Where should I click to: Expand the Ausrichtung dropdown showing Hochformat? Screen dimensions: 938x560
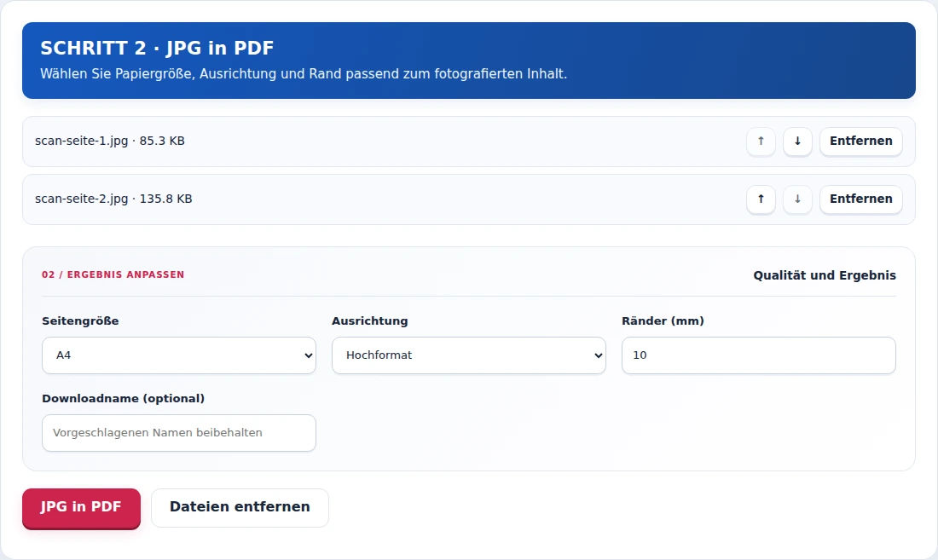click(x=469, y=355)
